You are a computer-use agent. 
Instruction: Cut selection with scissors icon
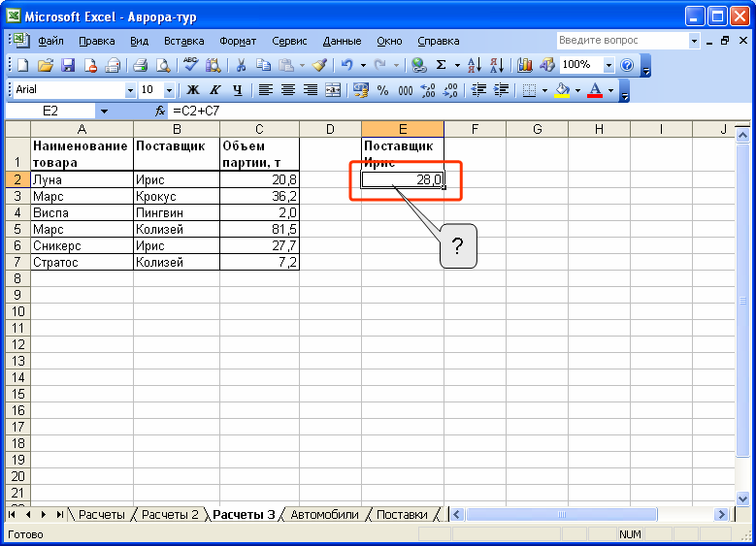241,65
